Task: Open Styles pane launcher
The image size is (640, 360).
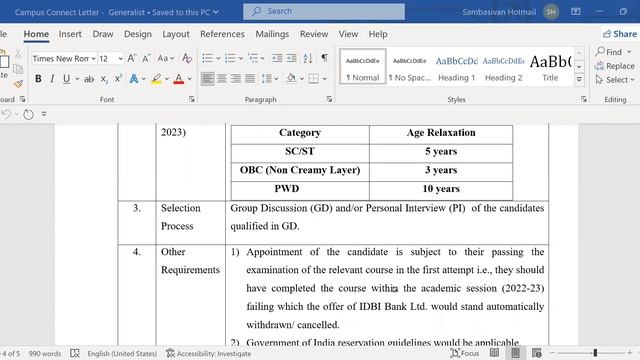Action: (584, 99)
